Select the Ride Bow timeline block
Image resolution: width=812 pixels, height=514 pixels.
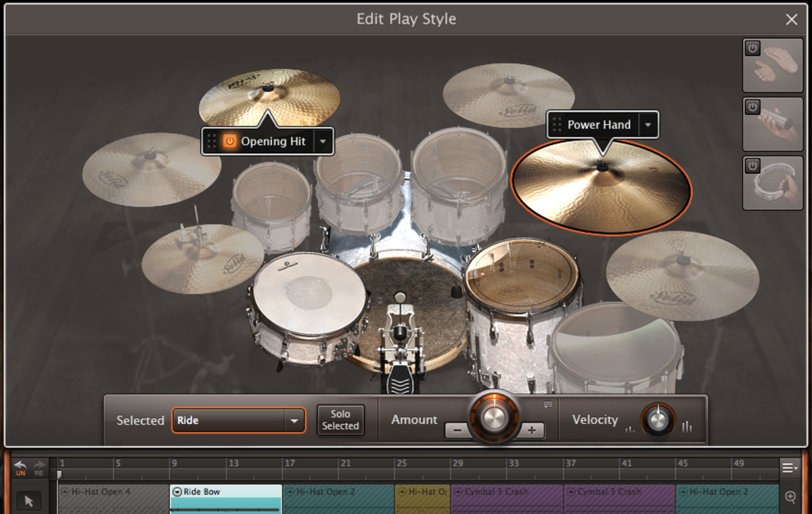pyautogui.click(x=226, y=499)
